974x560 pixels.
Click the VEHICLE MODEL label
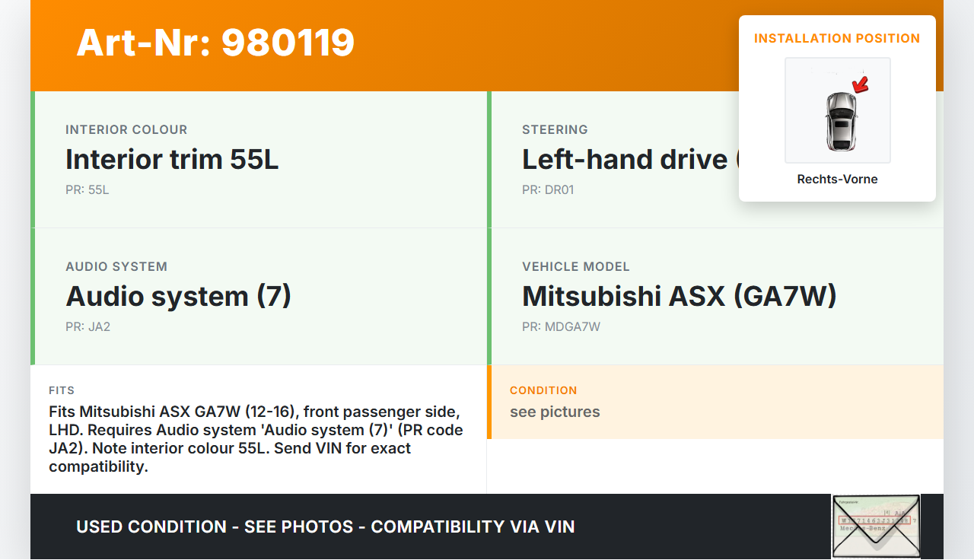click(x=576, y=266)
